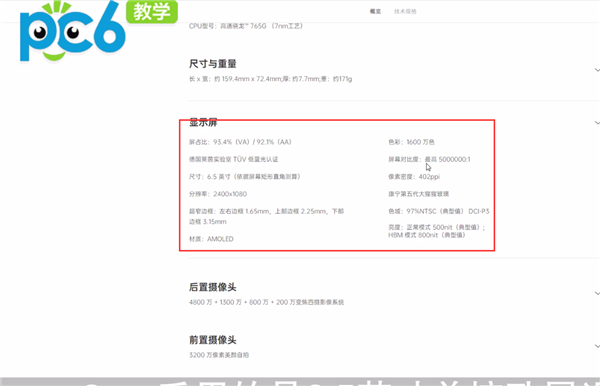
Task: Click the 后置摄像头 heading
Action: click(x=213, y=287)
